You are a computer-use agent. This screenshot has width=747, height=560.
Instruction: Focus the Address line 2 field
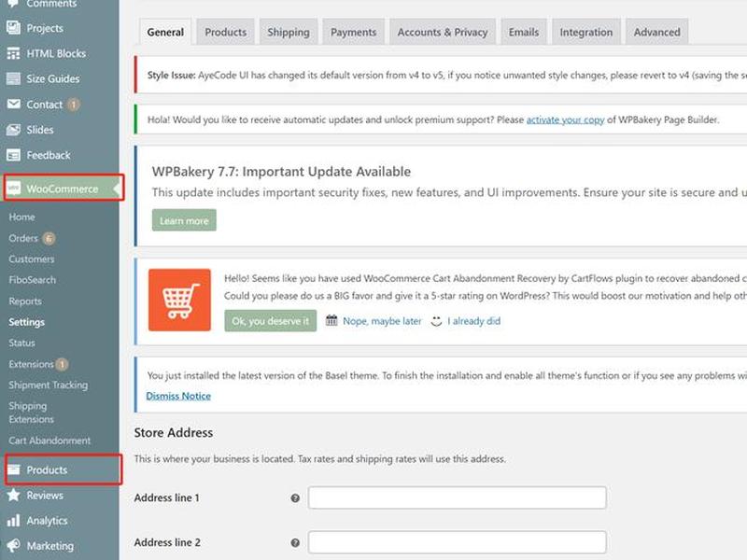(x=458, y=542)
